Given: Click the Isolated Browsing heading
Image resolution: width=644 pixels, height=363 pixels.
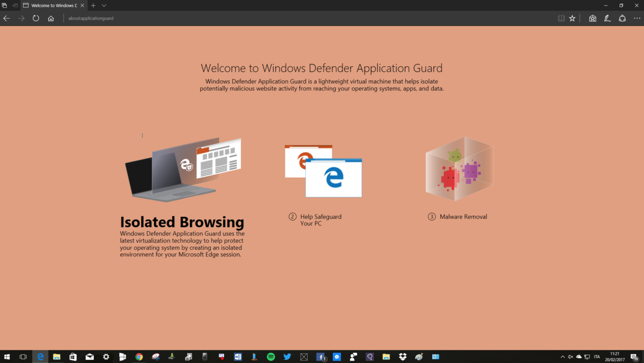Looking at the screenshot, I should (x=182, y=222).
